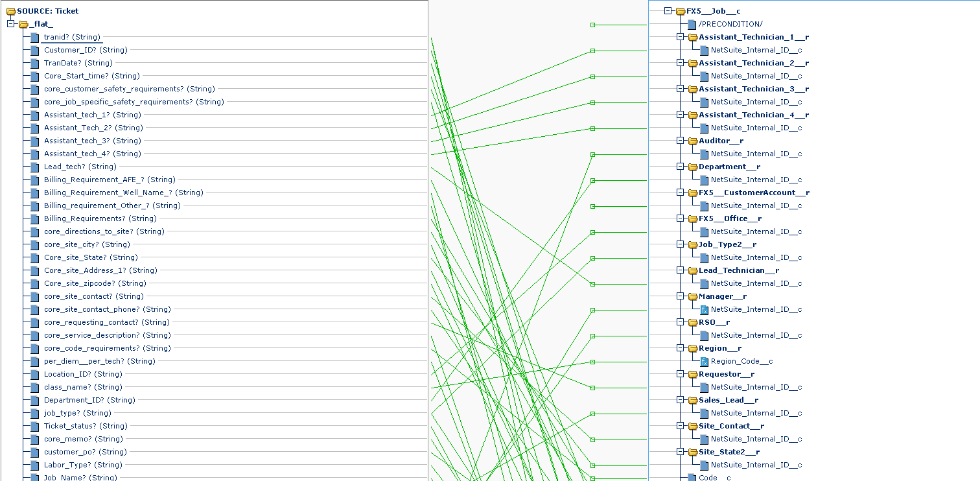
Task: Click the function icon under Manager__r
Action: tap(705, 310)
